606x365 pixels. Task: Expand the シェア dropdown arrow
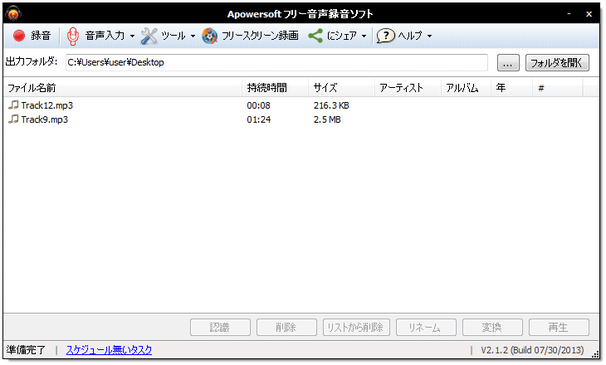point(364,36)
